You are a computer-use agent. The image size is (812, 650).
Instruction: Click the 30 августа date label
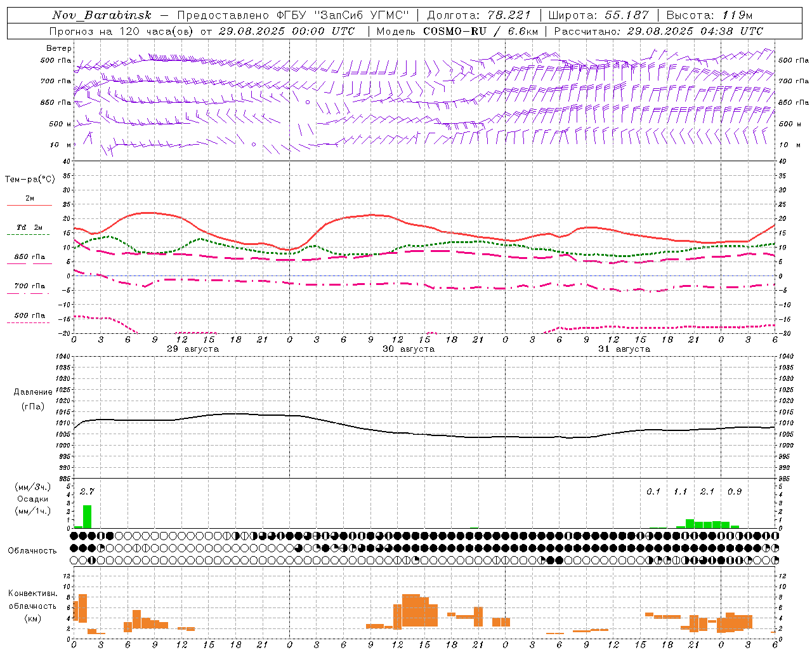[409, 349]
